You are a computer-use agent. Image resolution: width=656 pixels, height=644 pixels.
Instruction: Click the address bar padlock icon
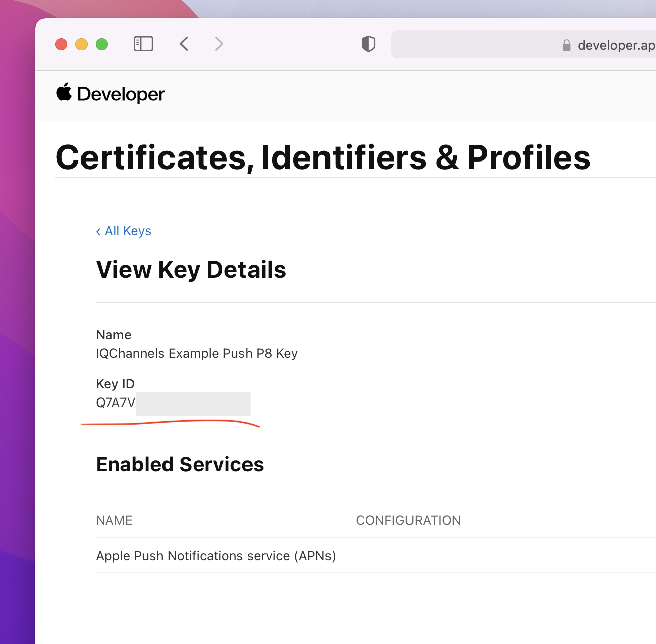[x=566, y=45]
